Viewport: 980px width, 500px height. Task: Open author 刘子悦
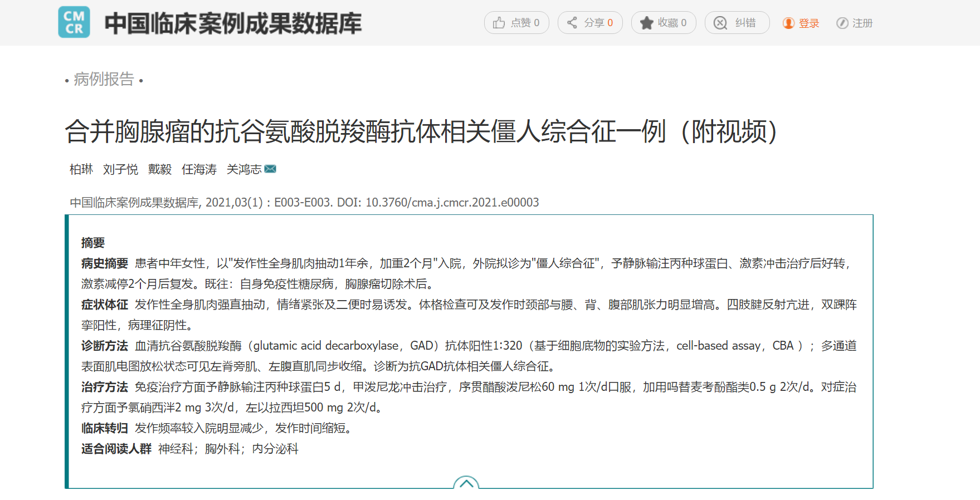(120, 169)
